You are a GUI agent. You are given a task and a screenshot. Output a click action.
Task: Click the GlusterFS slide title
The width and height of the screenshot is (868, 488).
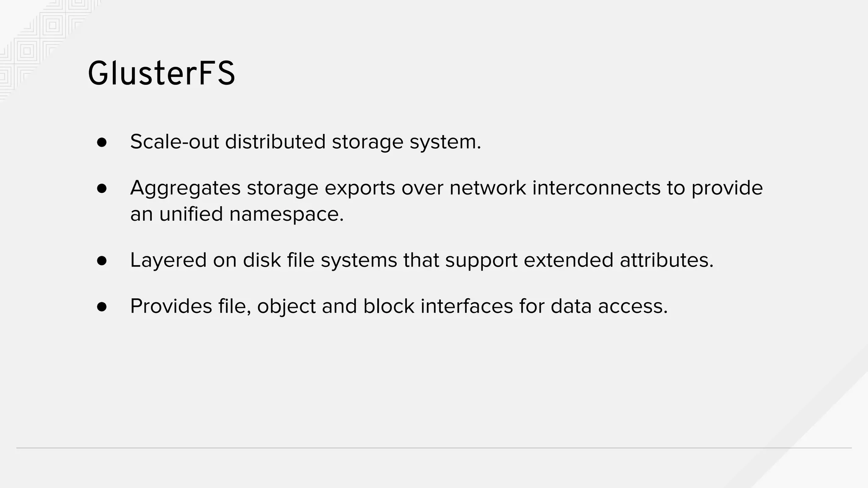coord(161,74)
